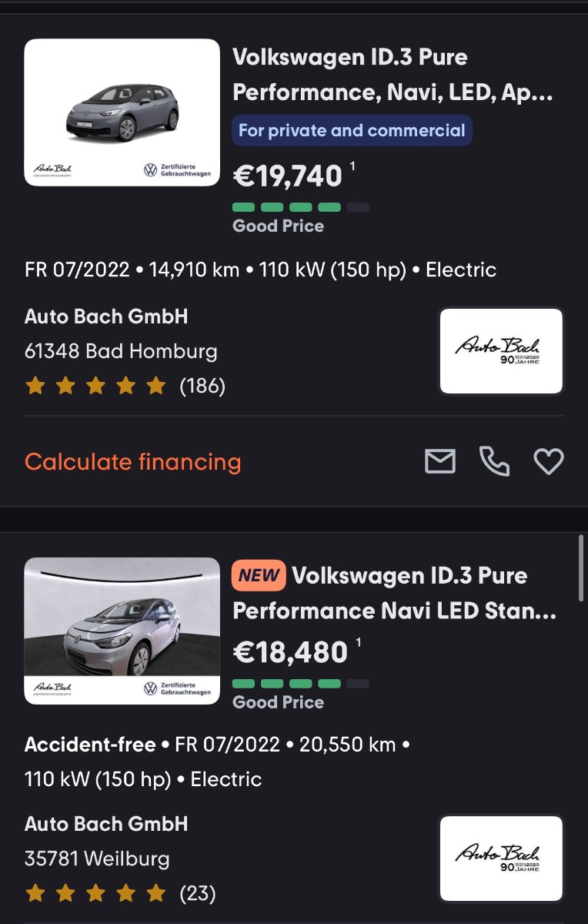Click Calculate financing link

[133, 462]
